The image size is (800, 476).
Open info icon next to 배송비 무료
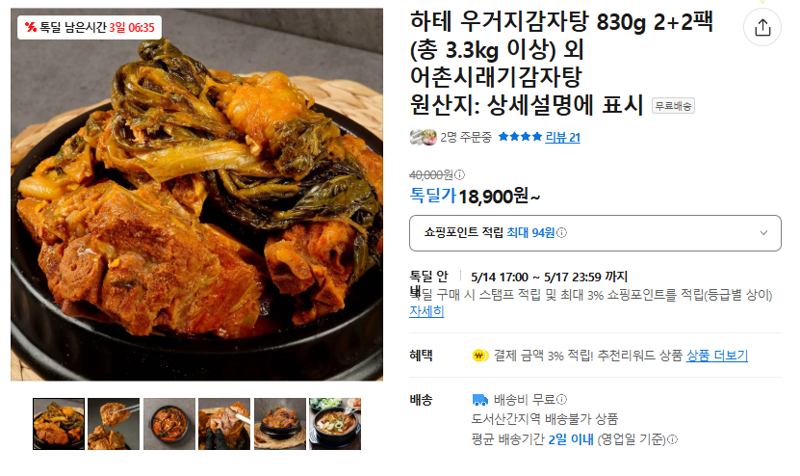coord(561,399)
